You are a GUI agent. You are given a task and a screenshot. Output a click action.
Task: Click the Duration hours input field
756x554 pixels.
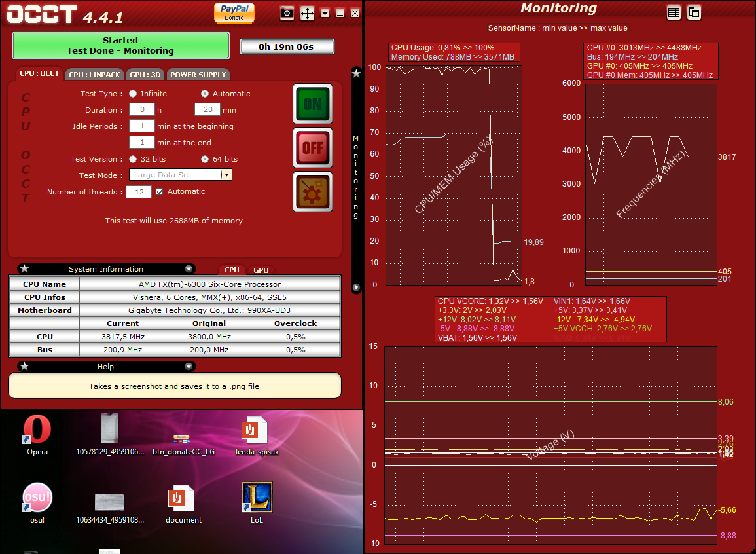pos(142,109)
